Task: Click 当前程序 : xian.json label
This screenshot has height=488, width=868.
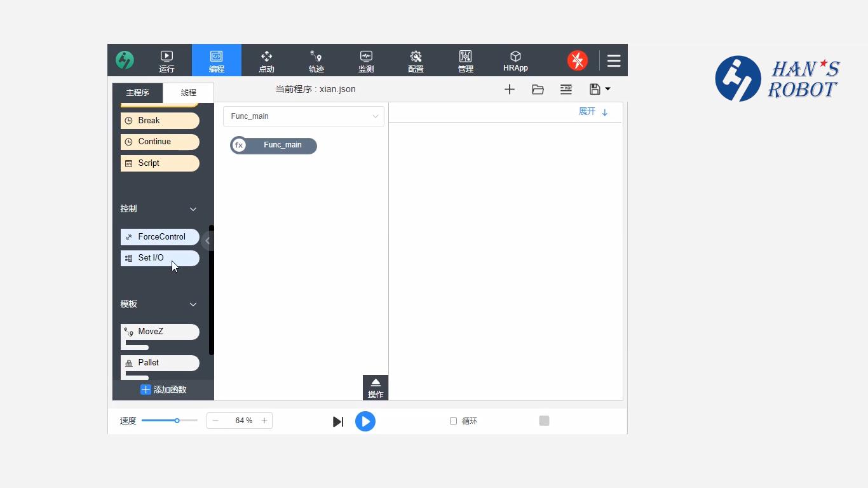Action: [315, 90]
